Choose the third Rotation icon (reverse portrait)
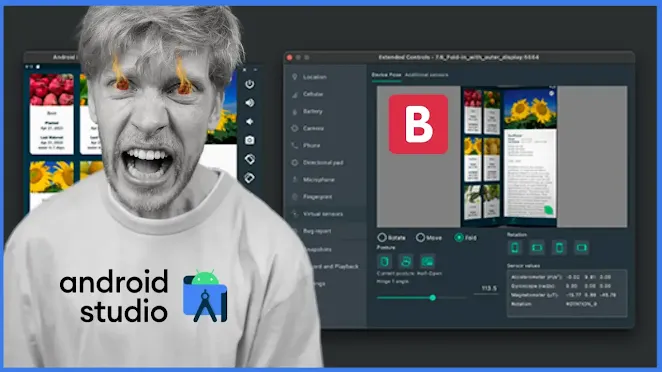The height and width of the screenshot is (372, 662). 559,247
